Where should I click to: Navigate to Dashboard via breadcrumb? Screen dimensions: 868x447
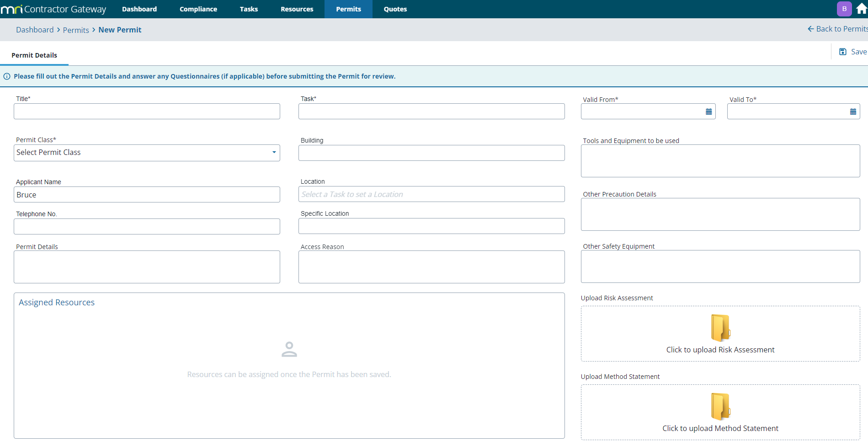[35, 30]
